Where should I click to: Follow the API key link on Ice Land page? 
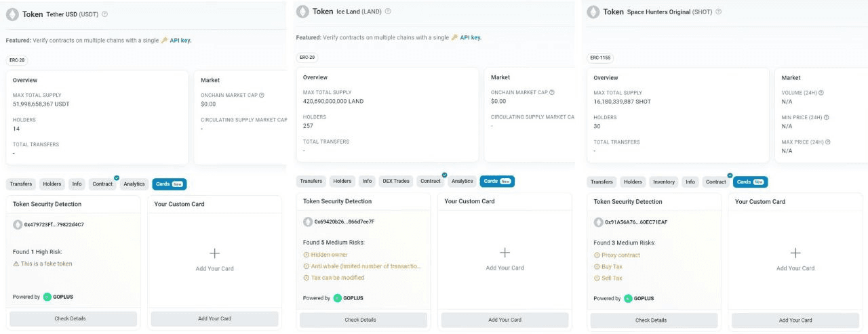coord(471,37)
